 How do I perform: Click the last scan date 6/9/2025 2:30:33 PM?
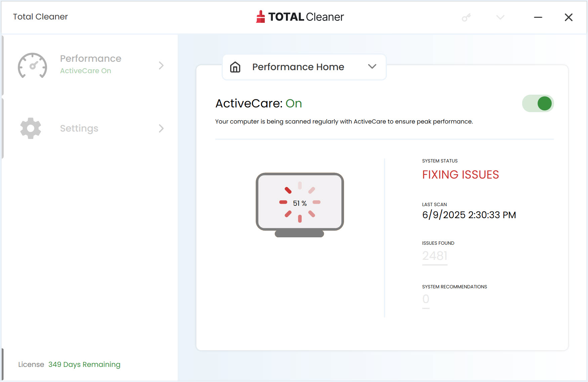[x=469, y=215]
